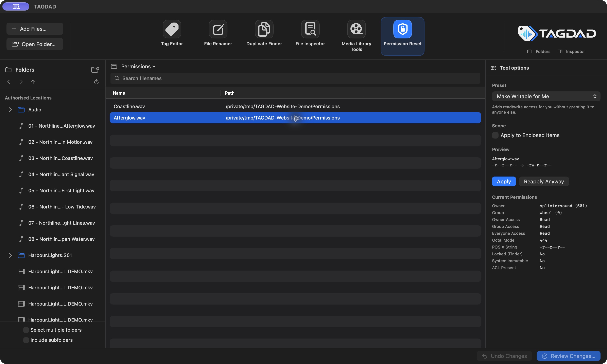
Task: Click the search magnifier icon
Action: coord(117,78)
